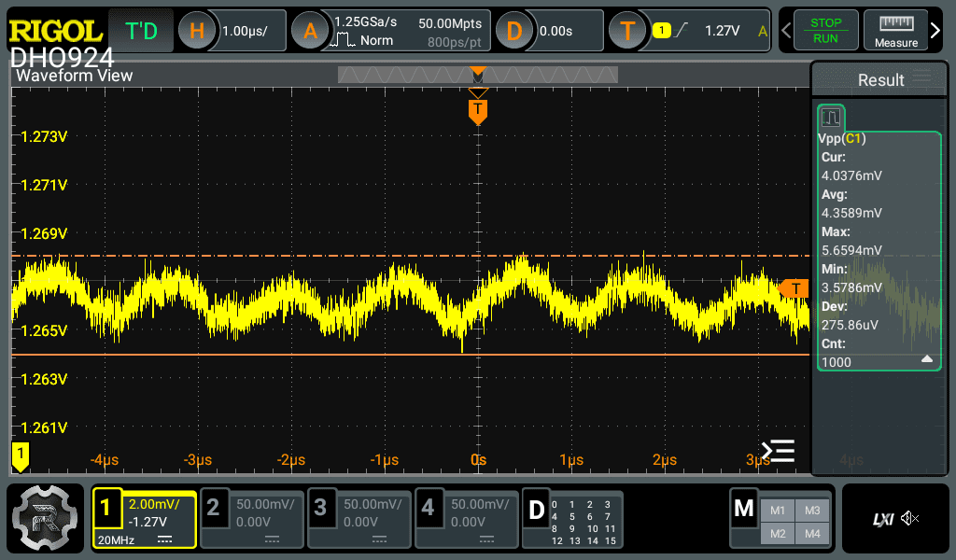956x560 pixels.
Task: Open the results list toggle icon
Action: tap(778, 451)
